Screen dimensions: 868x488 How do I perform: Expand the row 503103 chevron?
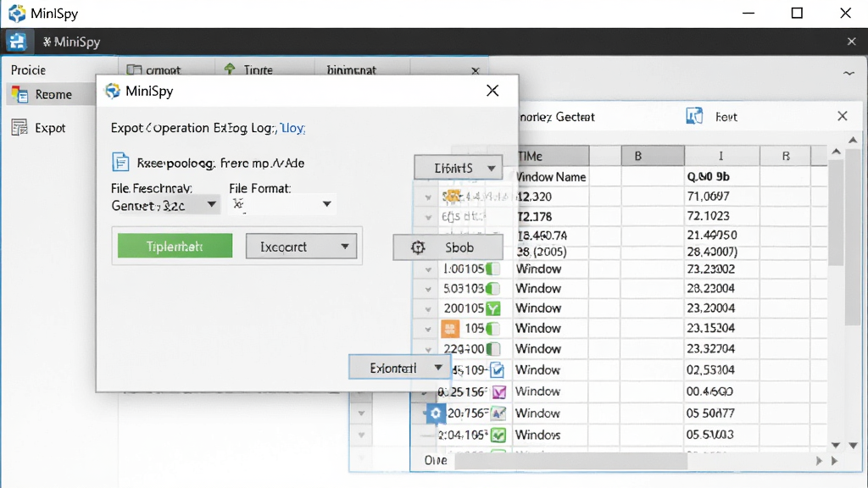pos(428,290)
